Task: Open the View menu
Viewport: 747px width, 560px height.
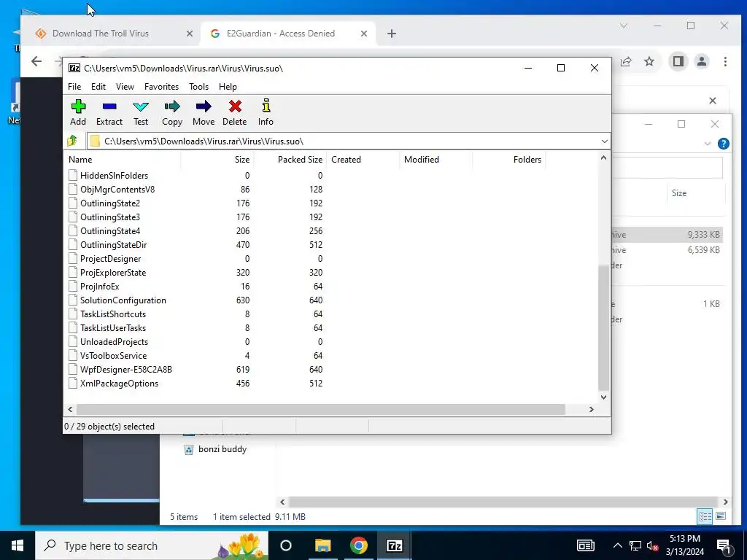Action: tap(125, 87)
